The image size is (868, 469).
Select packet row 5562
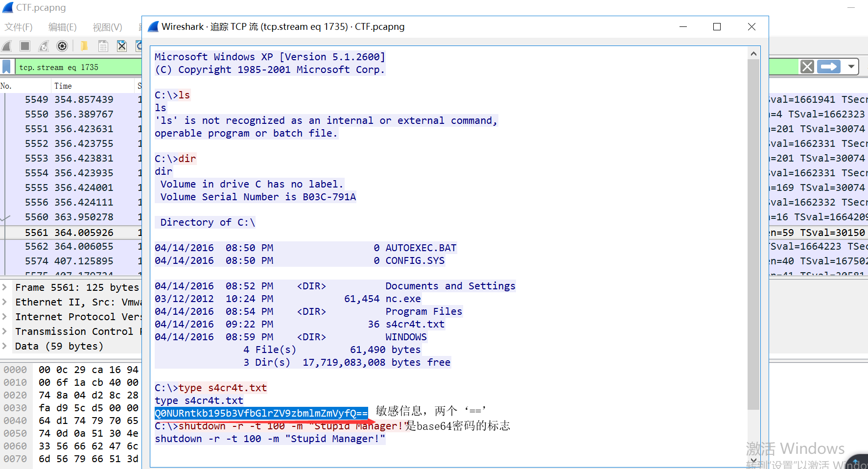point(71,246)
